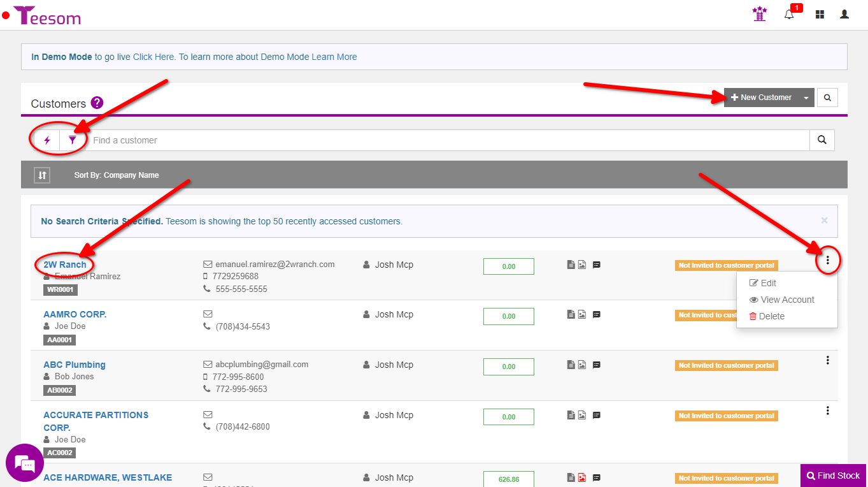This screenshot has width=868, height=487.
Task: Open ABC Plumbing three-dot menu
Action: (x=828, y=360)
